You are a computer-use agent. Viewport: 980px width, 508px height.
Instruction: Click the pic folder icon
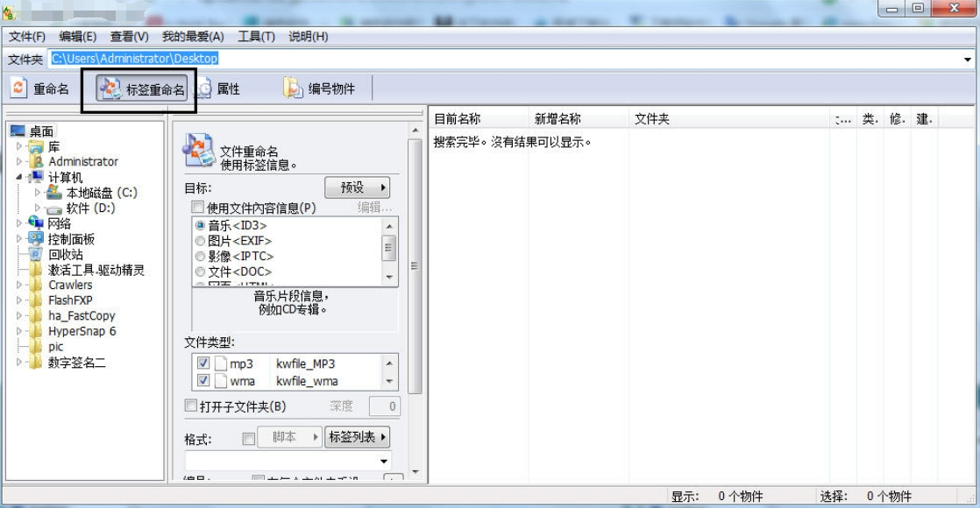[36, 346]
